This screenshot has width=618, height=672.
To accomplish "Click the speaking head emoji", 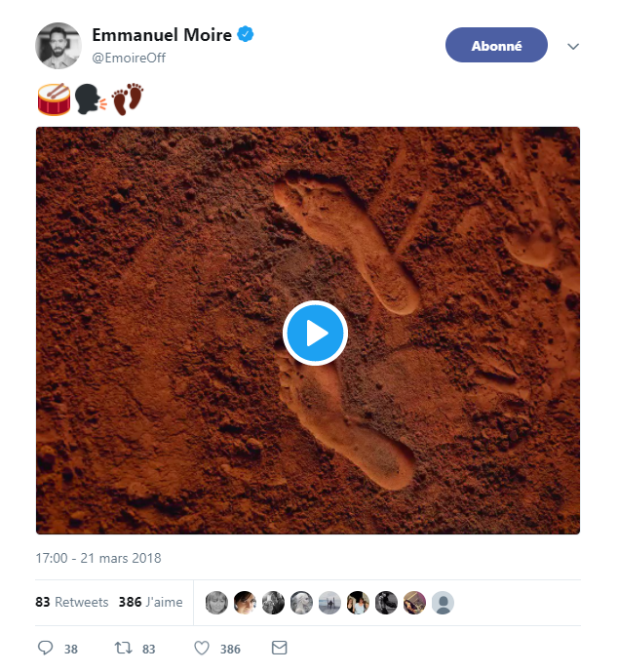I will point(92,99).
